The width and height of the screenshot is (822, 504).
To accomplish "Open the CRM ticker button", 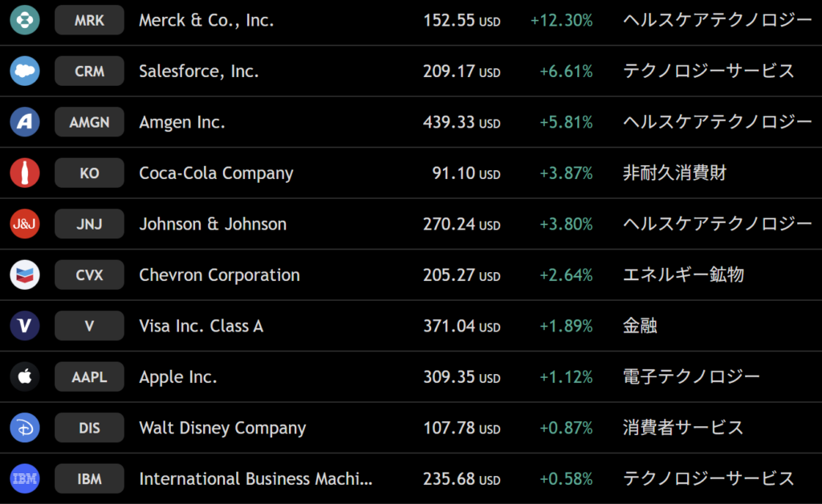I will [x=89, y=71].
